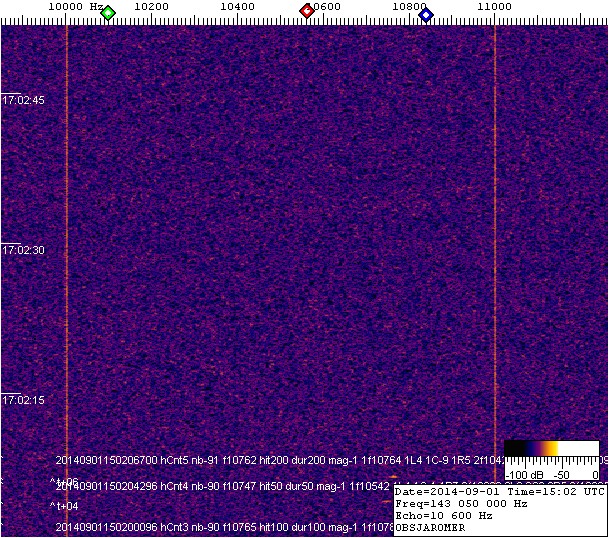Click the 10400 tick on frequency axis
The height and width of the screenshot is (538, 609).
click(237, 7)
